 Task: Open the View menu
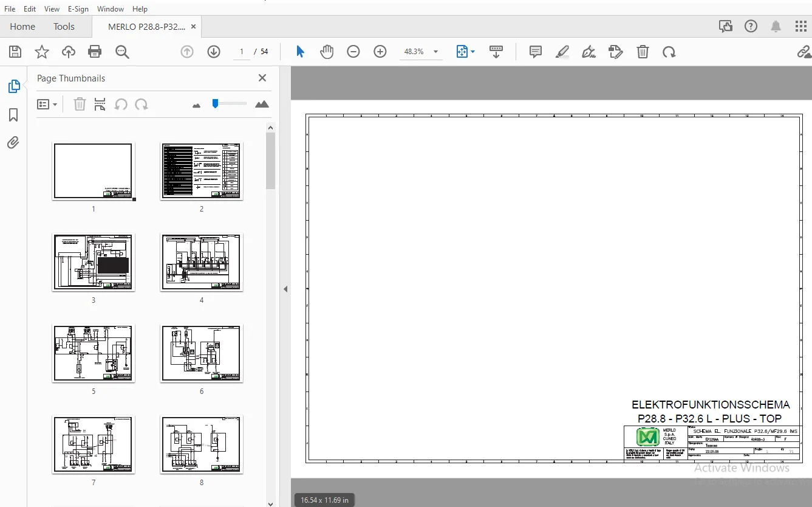click(52, 9)
